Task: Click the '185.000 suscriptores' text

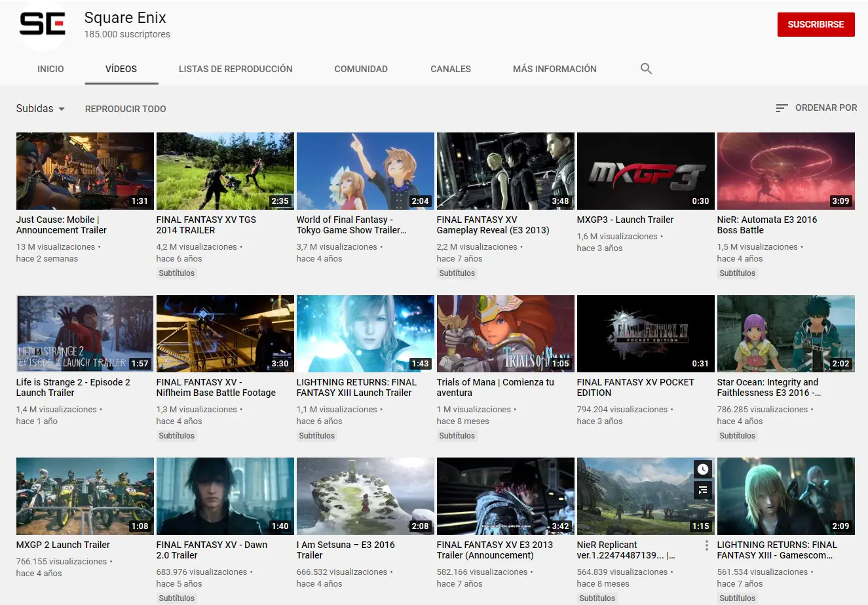Action: (127, 34)
